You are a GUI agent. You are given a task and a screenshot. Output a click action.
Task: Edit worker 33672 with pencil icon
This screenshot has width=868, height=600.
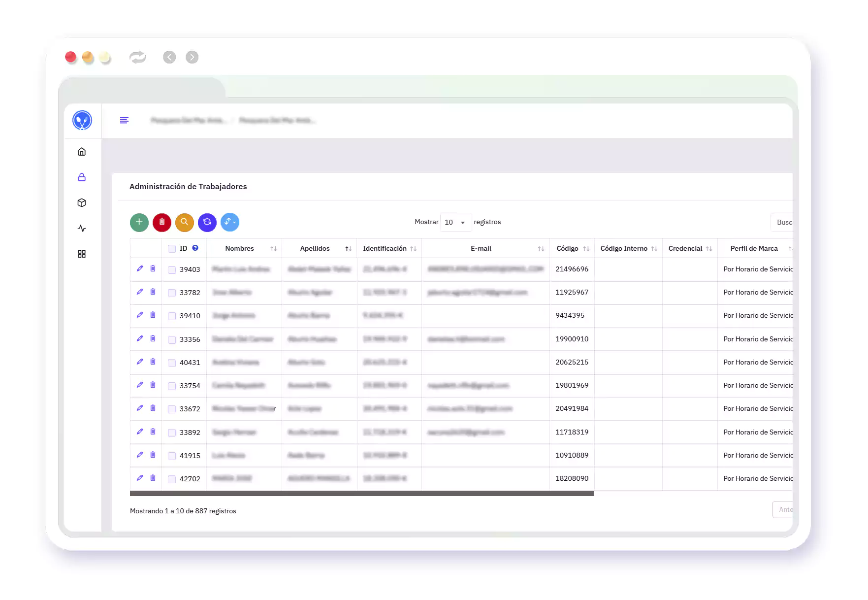tap(140, 408)
